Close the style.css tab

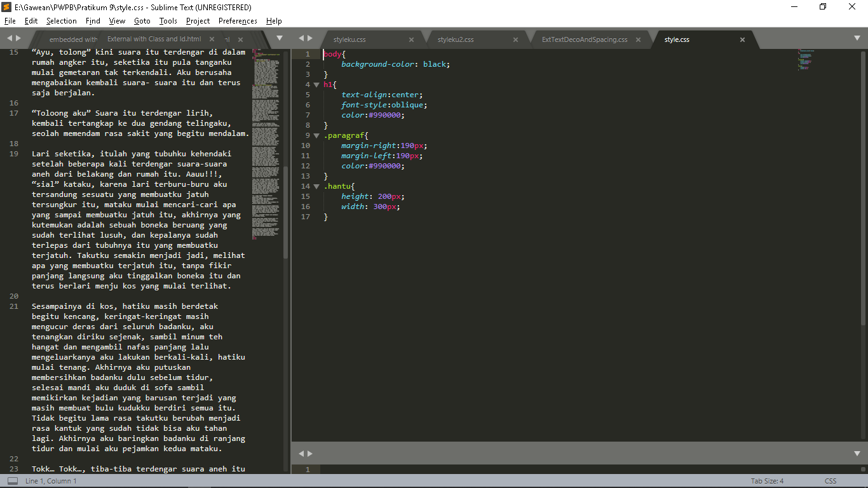click(x=742, y=39)
